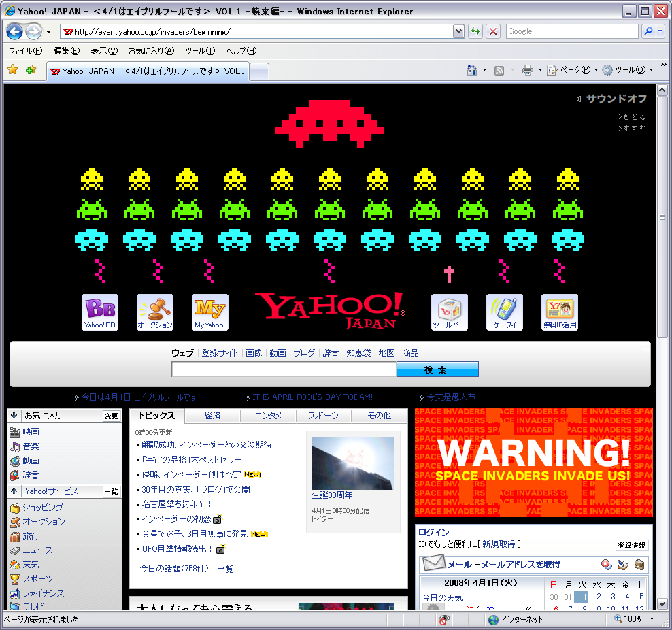Expand the Yahoo!サービス section with its up arrow
Image resolution: width=672 pixels, height=630 pixels.
click(x=14, y=491)
